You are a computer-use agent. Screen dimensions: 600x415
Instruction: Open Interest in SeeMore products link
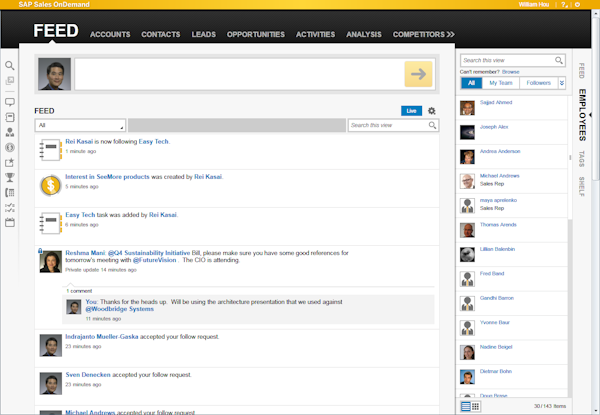click(107, 177)
